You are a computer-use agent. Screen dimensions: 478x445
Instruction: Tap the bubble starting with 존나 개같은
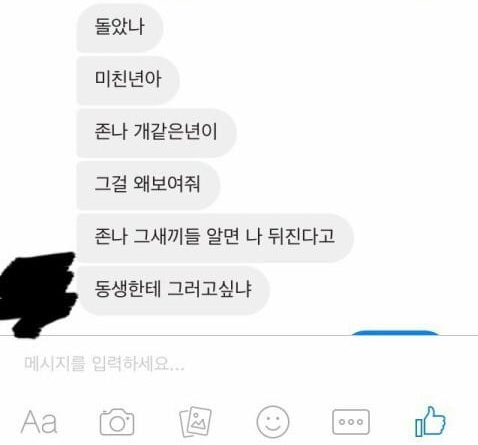(156, 132)
